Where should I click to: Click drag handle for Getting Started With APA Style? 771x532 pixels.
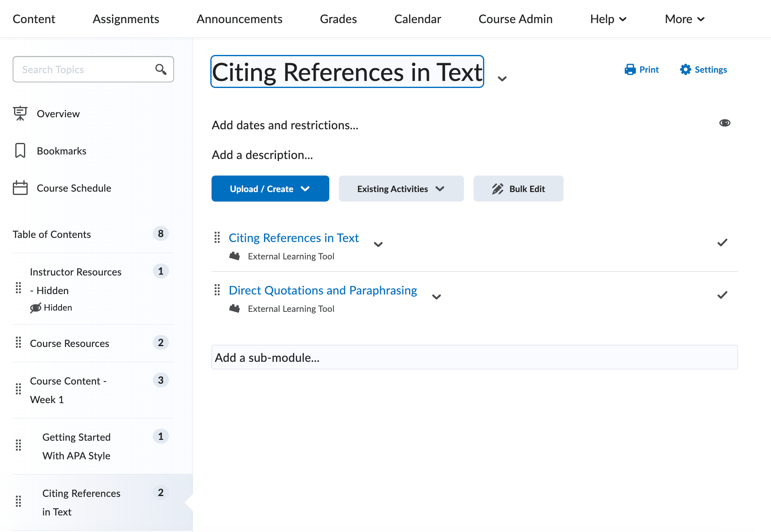18,445
